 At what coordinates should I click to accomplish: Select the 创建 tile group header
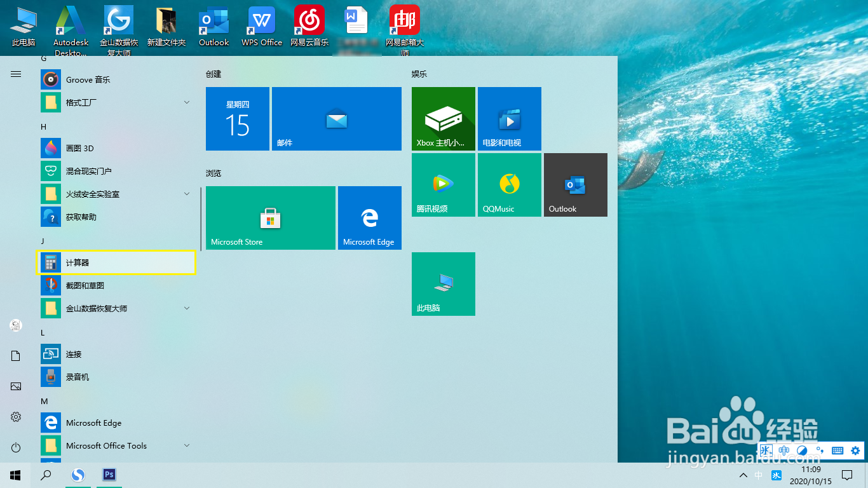coord(214,74)
